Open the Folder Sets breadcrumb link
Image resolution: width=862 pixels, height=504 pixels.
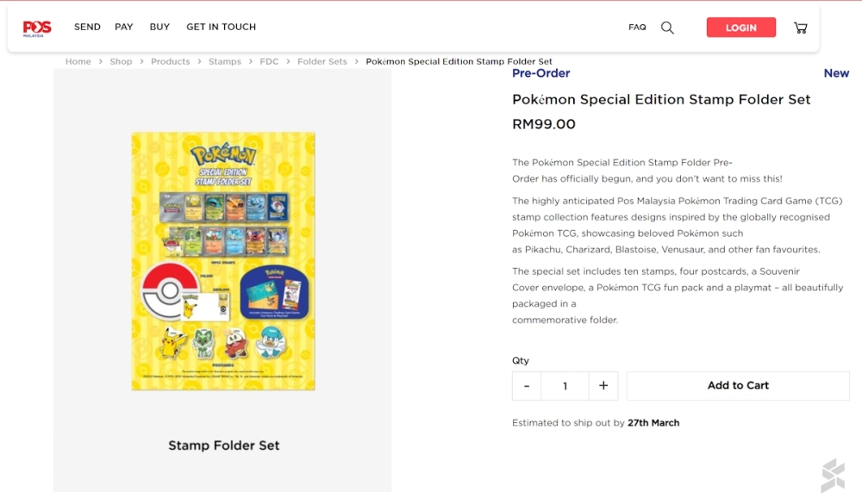click(322, 61)
